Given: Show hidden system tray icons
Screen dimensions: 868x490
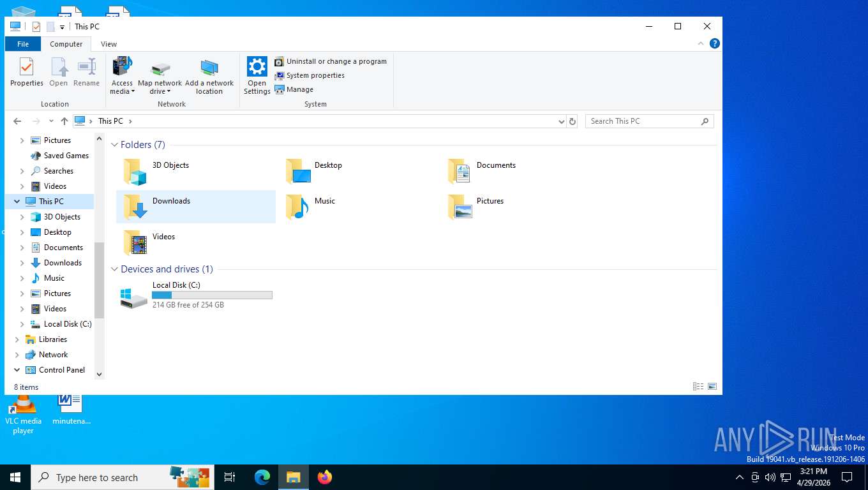Looking at the screenshot, I should click(x=740, y=477).
